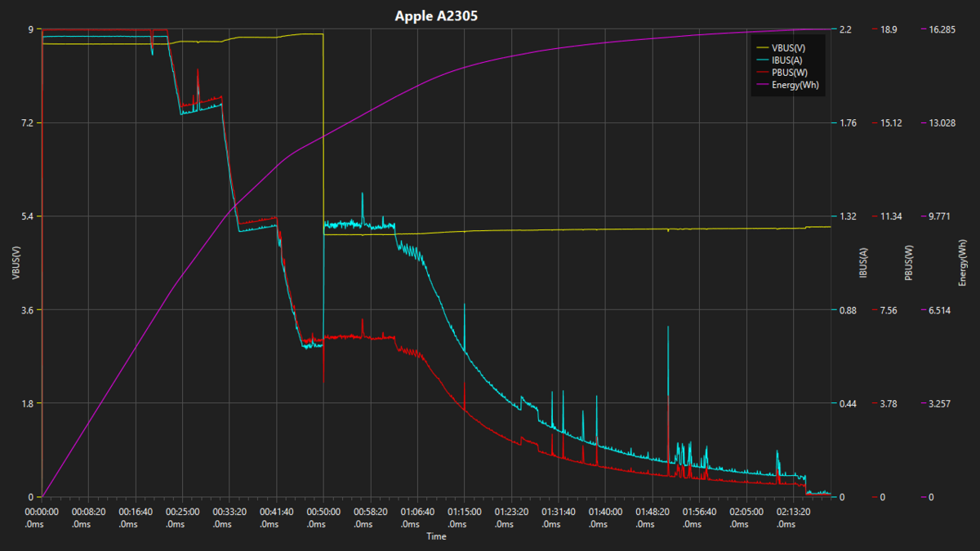The height and width of the screenshot is (551, 980).
Task: Click the 00:50:00 time axis tick
Action: (x=323, y=518)
